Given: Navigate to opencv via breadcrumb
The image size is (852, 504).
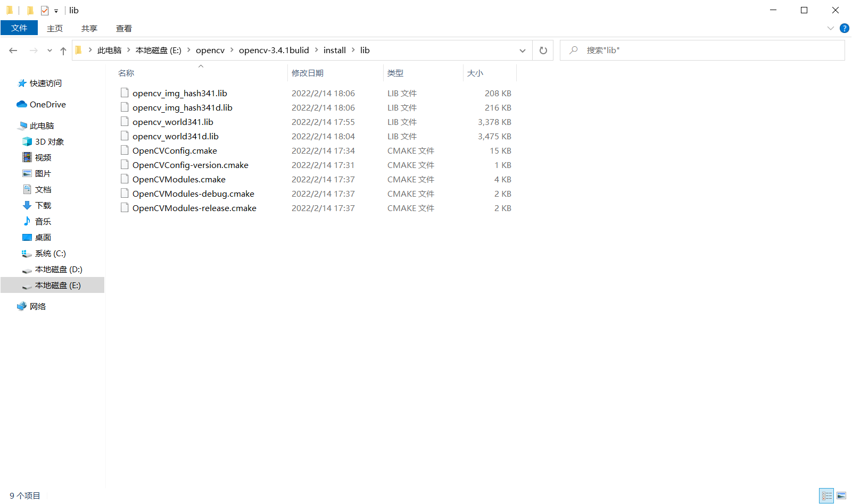Looking at the screenshot, I should coord(210,50).
